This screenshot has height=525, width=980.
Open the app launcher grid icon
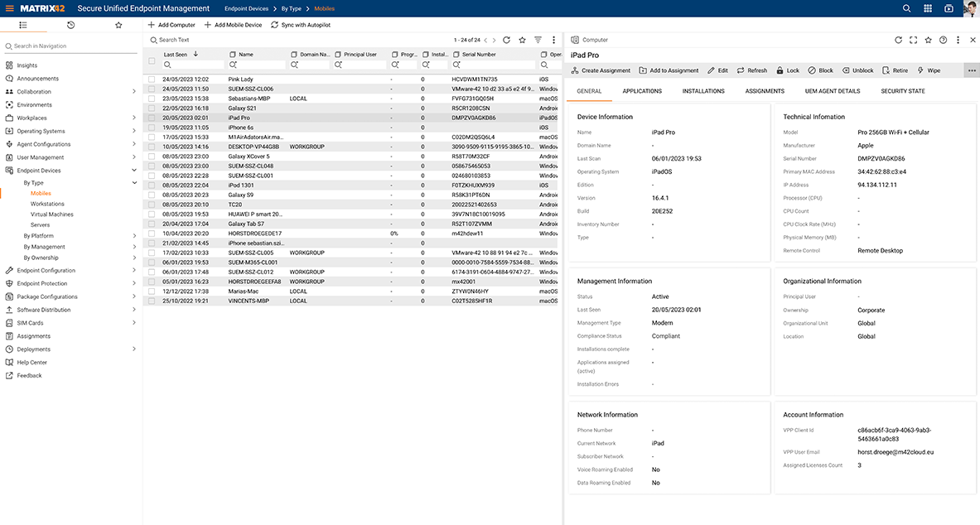click(928, 8)
